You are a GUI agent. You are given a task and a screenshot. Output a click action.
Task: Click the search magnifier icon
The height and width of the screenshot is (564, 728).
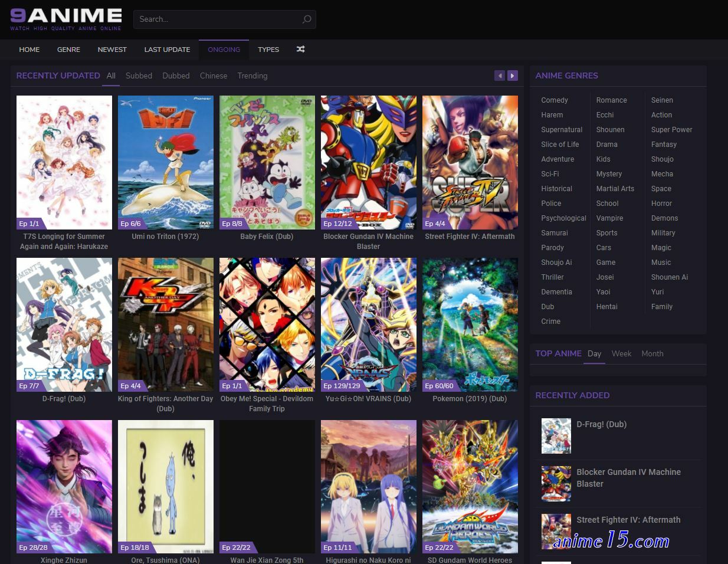(307, 19)
